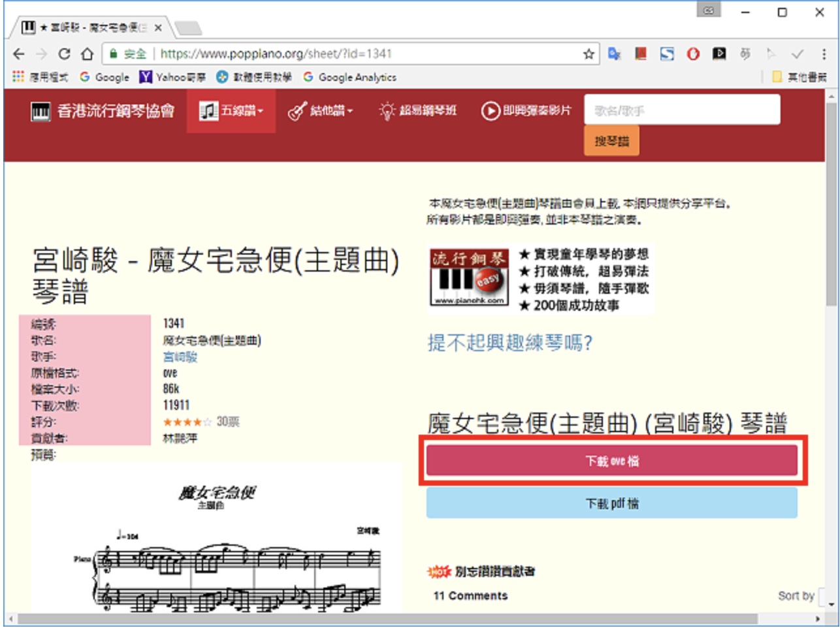The width and height of the screenshot is (840, 628).
Task: Click the file size value 86k
Action: [171, 388]
